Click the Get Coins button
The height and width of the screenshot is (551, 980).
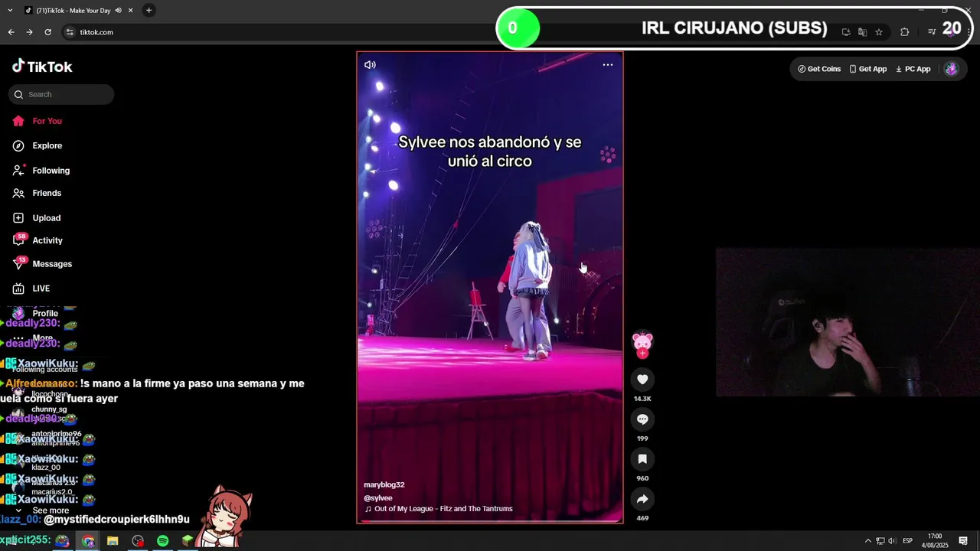point(819,69)
